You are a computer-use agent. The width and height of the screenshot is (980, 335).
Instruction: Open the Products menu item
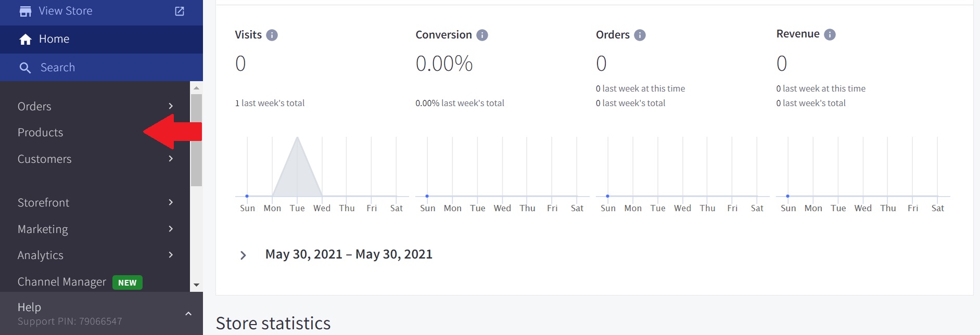[41, 133]
